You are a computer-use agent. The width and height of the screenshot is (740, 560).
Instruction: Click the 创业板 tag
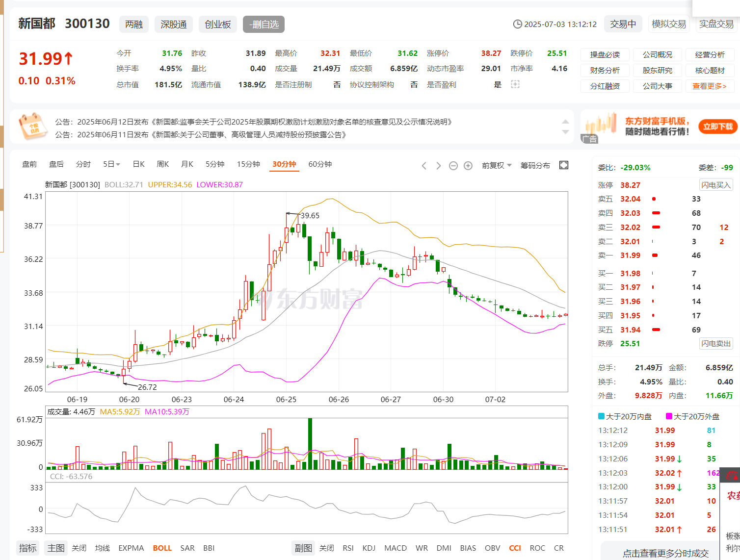tap(218, 25)
